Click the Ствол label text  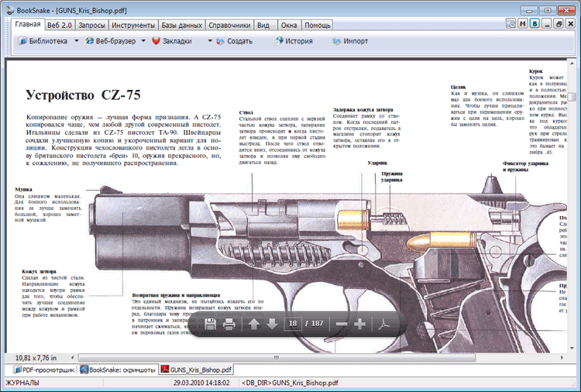point(246,112)
